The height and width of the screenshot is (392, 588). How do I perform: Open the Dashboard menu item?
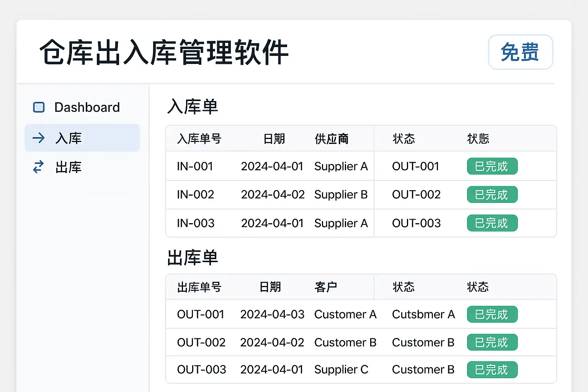click(87, 107)
